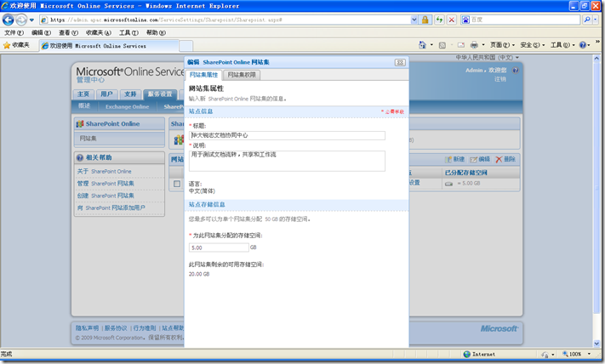Open the 工具 menu in menu bar

128,33
